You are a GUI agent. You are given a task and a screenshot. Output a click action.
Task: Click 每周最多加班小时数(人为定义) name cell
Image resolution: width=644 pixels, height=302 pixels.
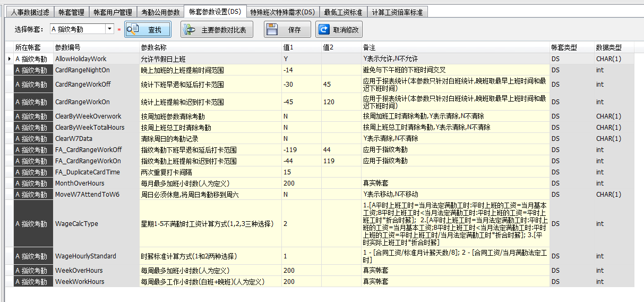(x=210, y=270)
